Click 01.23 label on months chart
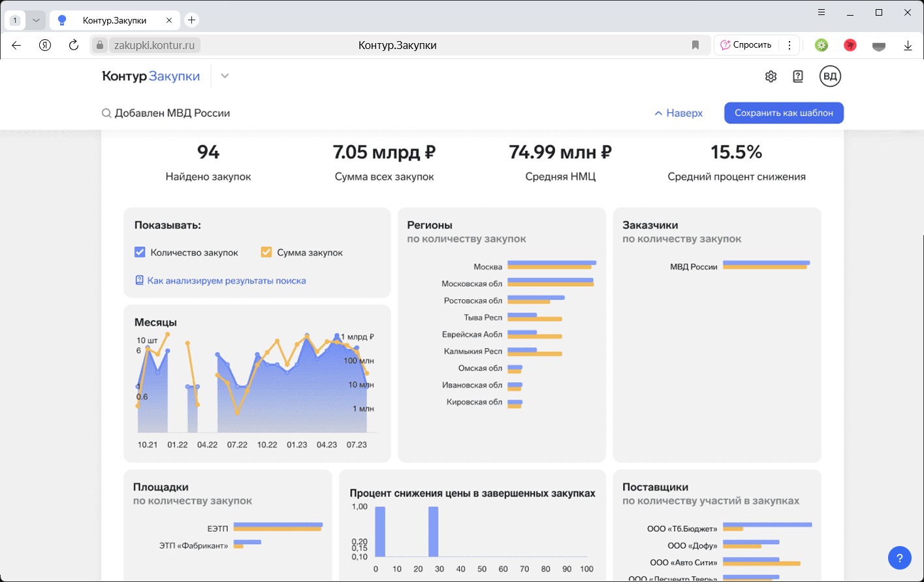 point(297,445)
